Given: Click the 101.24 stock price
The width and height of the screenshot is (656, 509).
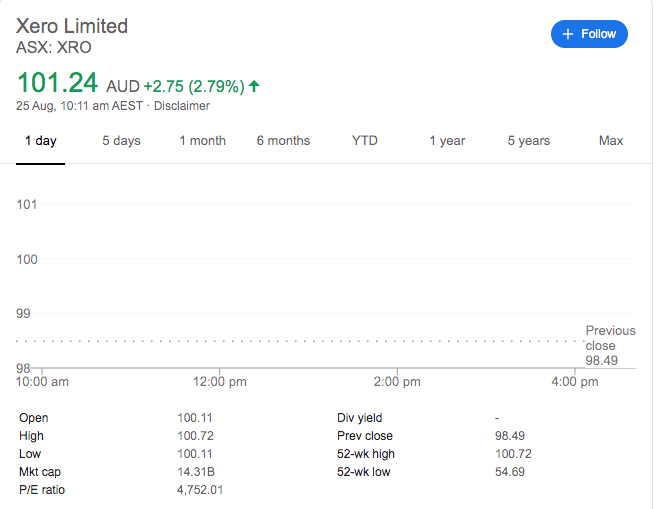Looking at the screenshot, I should tap(58, 84).
